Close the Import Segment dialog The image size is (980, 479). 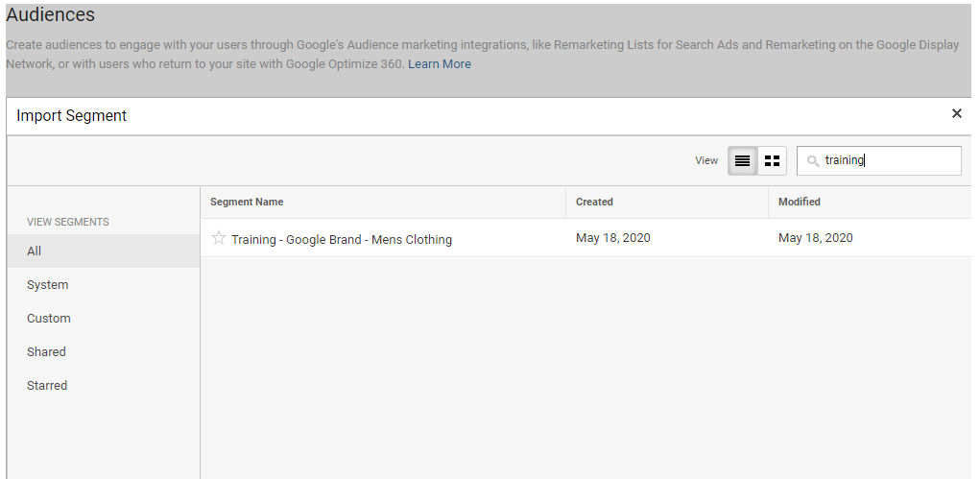(956, 113)
